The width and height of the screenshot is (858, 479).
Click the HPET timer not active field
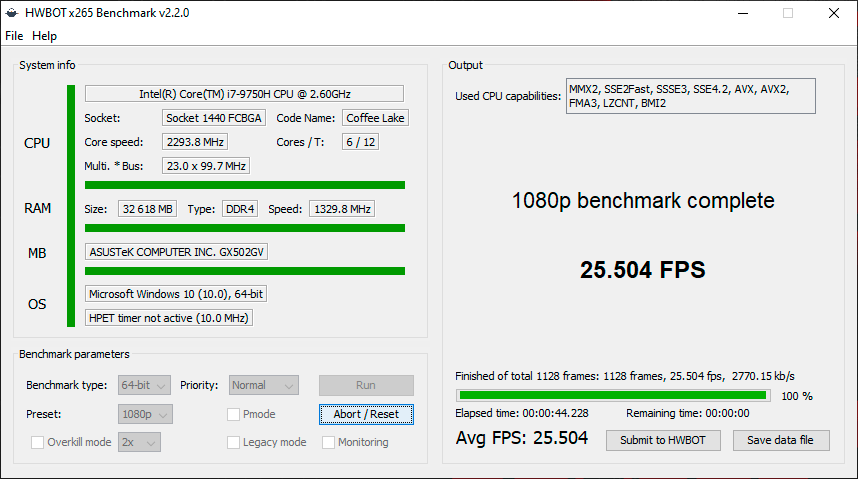[x=169, y=318]
